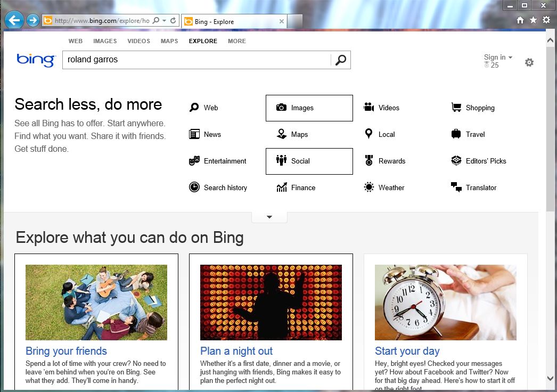Click the address bar search magnifier icon
The height and width of the screenshot is (392, 557).
tap(155, 21)
